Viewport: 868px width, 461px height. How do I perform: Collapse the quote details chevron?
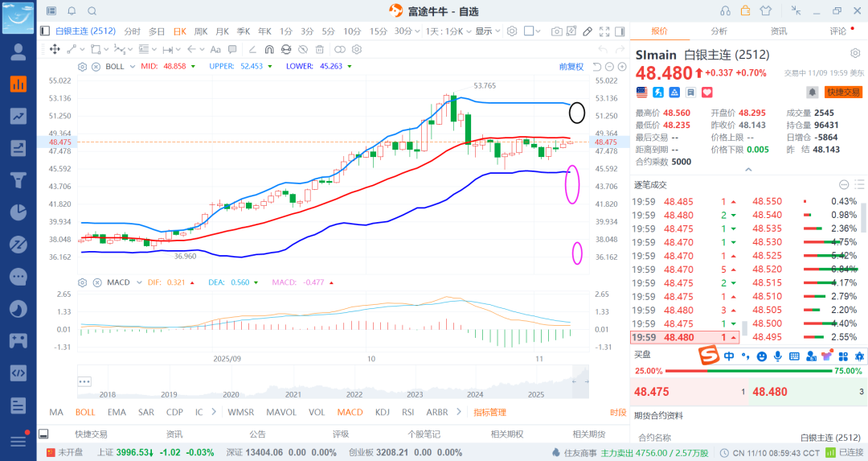(748, 171)
